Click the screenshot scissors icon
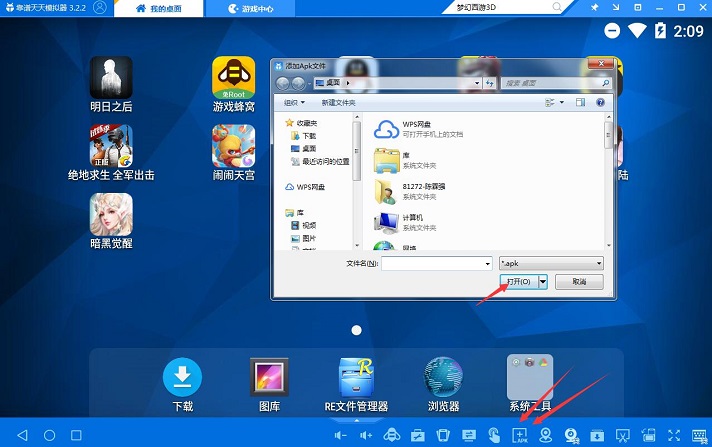The image size is (712, 447). coord(623,436)
